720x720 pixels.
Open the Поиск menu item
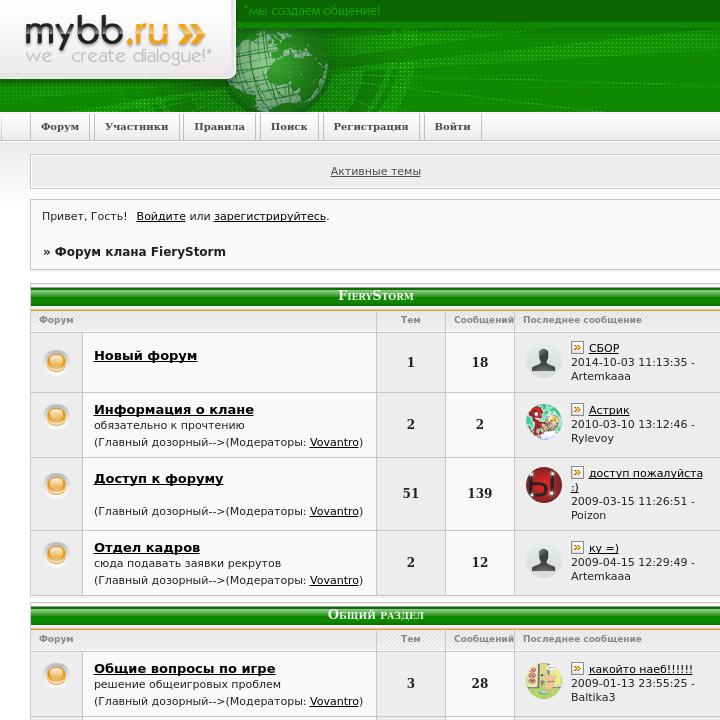point(289,126)
